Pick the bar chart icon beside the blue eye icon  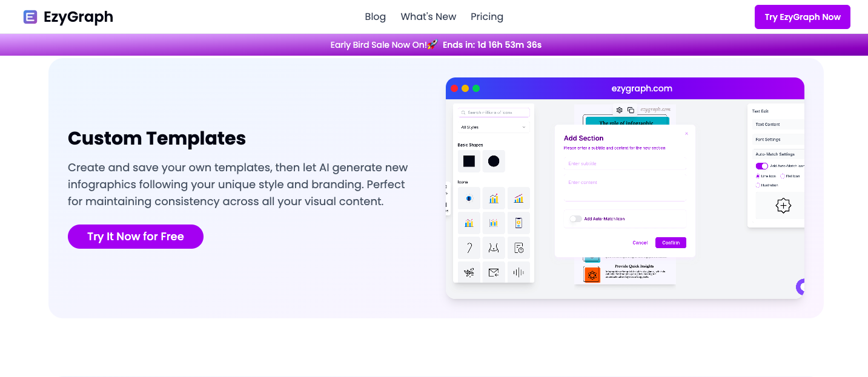pyautogui.click(x=494, y=198)
